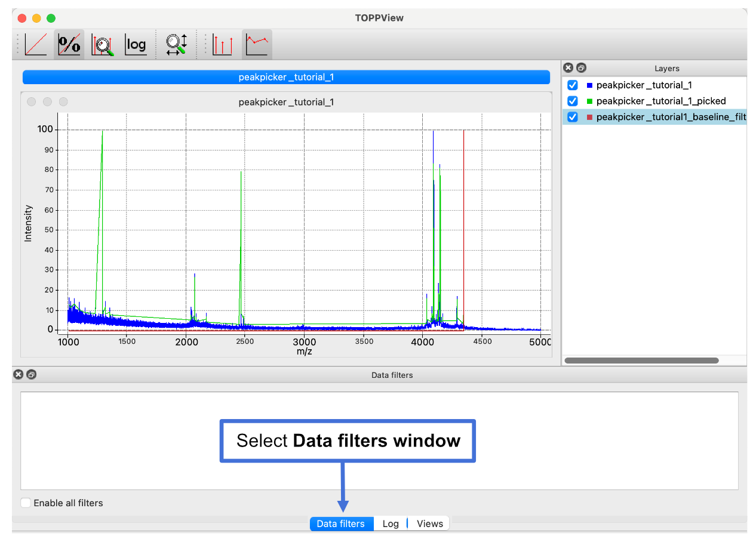Hide the peakpicker_tutorial_1_picked layer
The height and width of the screenshot is (542, 756).
[572, 101]
